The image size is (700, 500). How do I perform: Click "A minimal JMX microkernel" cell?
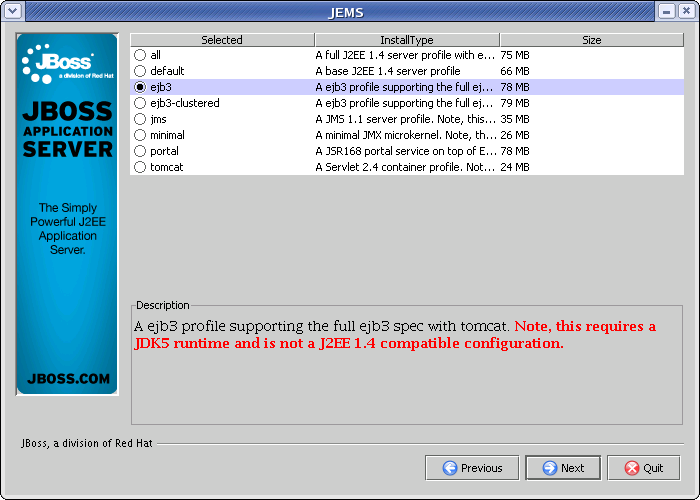(405, 135)
